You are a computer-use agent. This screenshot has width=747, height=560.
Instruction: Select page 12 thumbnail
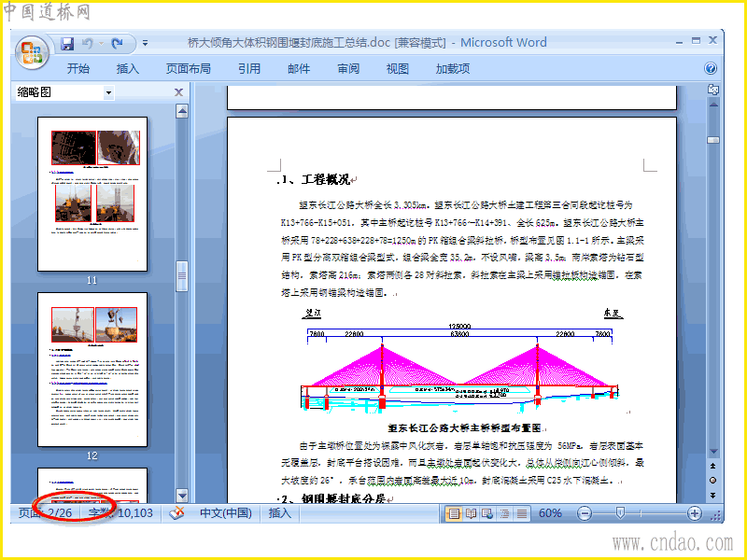click(92, 370)
